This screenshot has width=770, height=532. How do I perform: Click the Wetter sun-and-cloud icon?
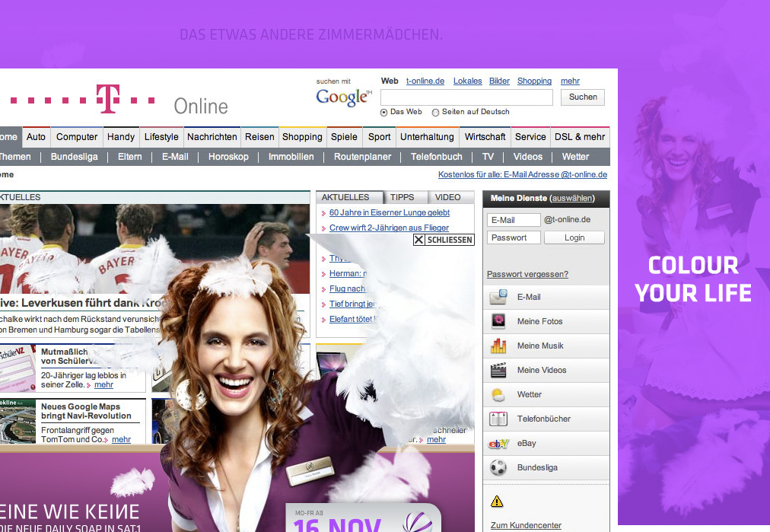tap(498, 394)
